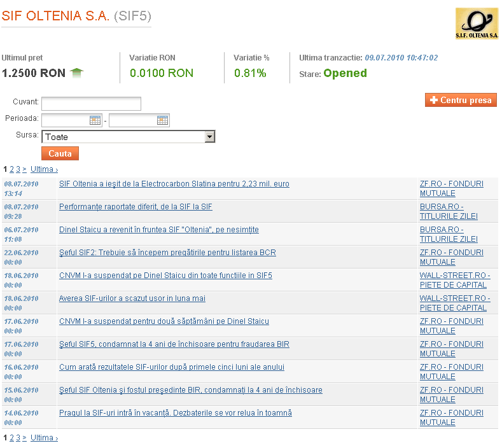Open the end date calendar picker icon
502x448 pixels.
tap(162, 120)
